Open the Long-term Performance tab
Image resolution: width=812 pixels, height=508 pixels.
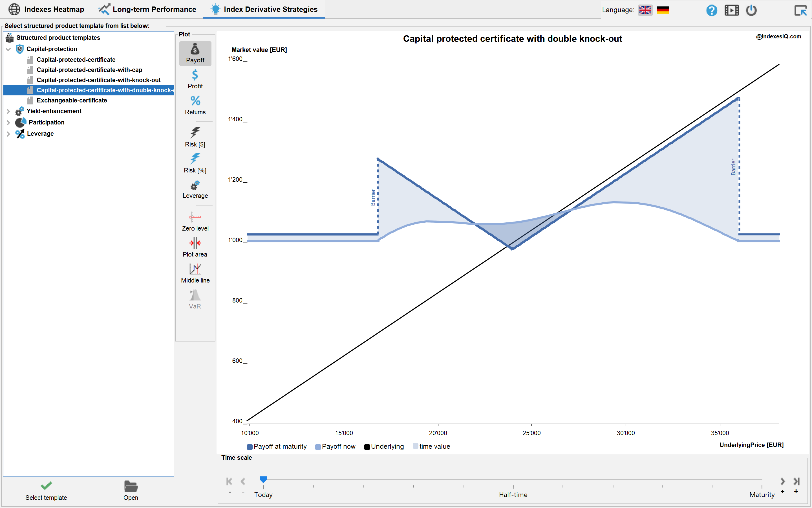[x=147, y=9]
